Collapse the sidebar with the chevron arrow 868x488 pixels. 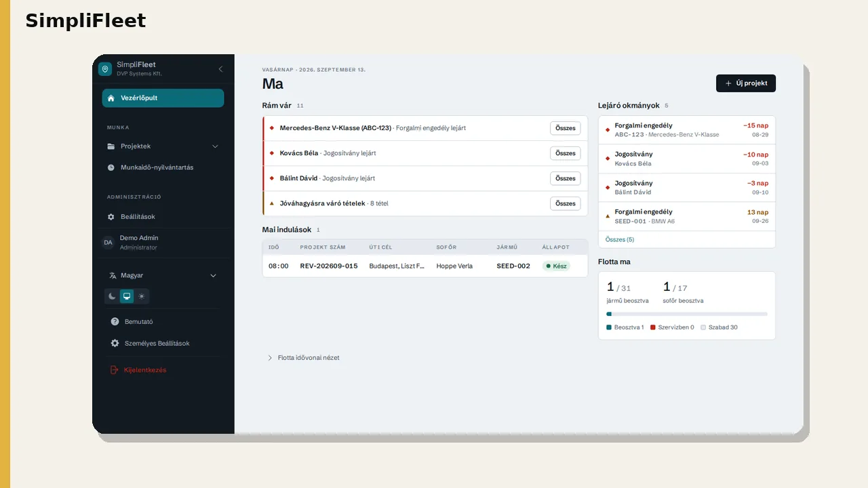tap(220, 69)
